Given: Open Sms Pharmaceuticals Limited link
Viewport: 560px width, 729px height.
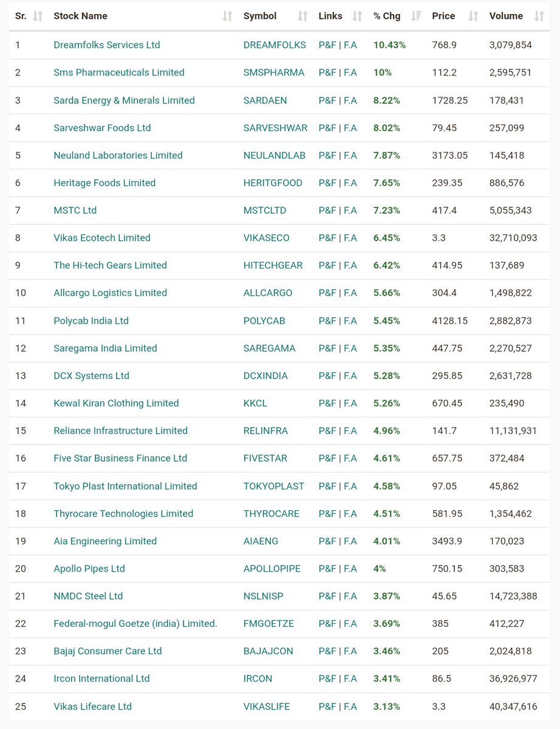Looking at the screenshot, I should point(119,72).
